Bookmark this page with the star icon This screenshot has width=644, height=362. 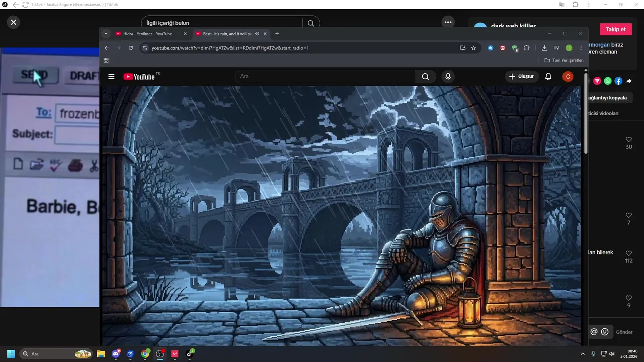point(473,48)
